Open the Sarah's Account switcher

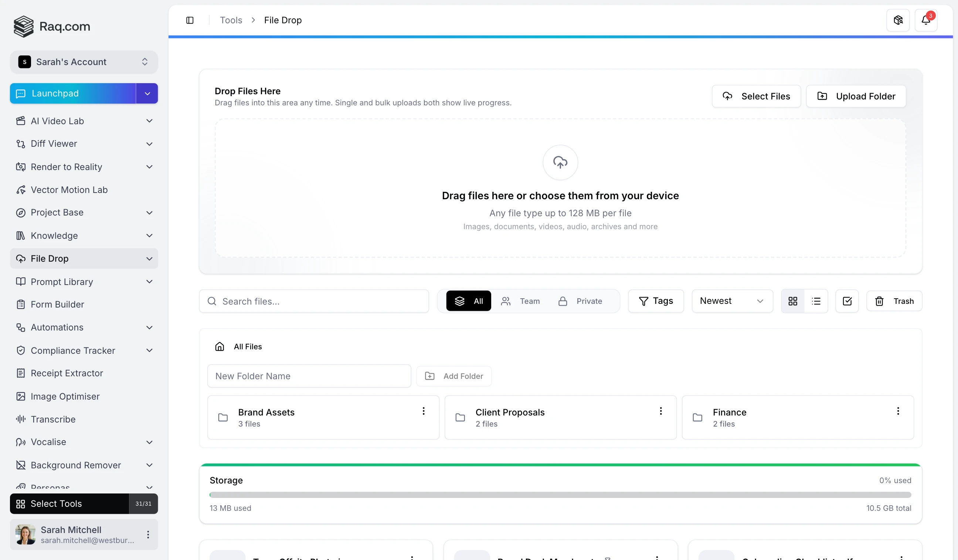coord(84,62)
